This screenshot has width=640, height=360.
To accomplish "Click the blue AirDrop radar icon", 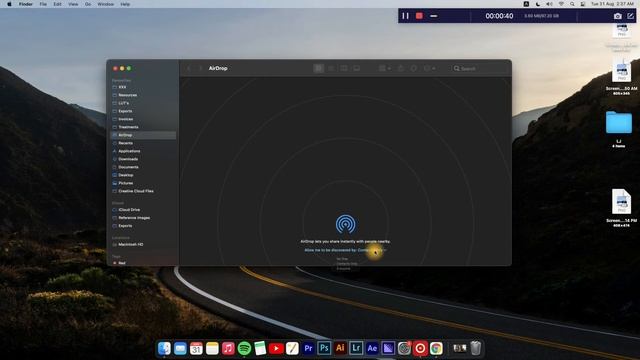I will pyautogui.click(x=345, y=224).
